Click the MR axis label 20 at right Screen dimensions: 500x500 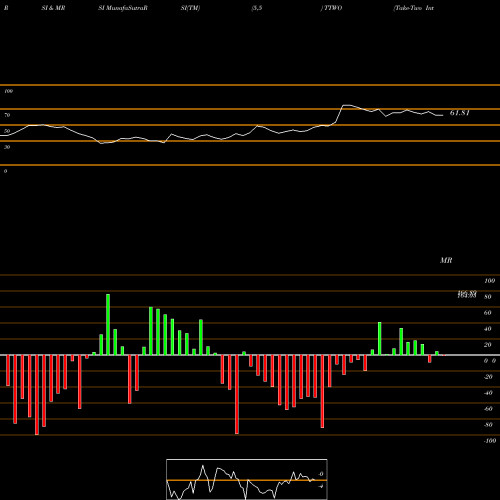(x=487, y=345)
